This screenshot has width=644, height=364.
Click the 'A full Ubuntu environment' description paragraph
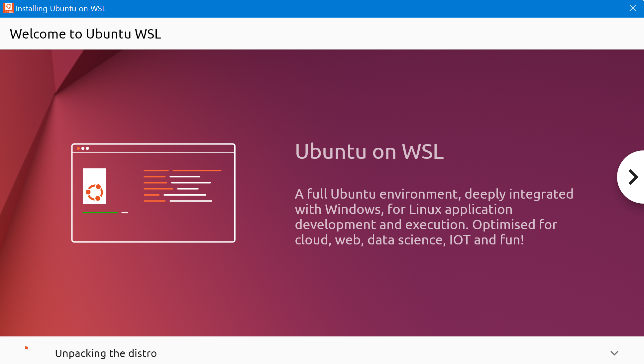click(434, 217)
